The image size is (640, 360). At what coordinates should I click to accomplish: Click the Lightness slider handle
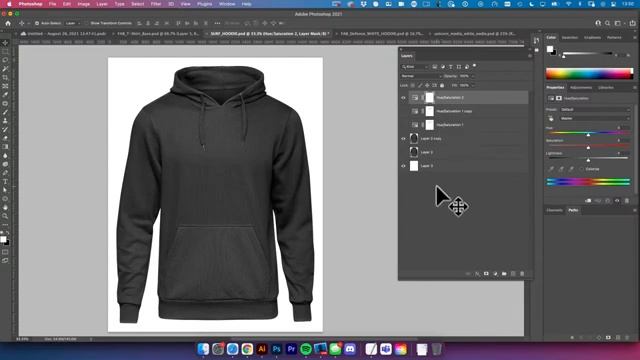(588, 160)
